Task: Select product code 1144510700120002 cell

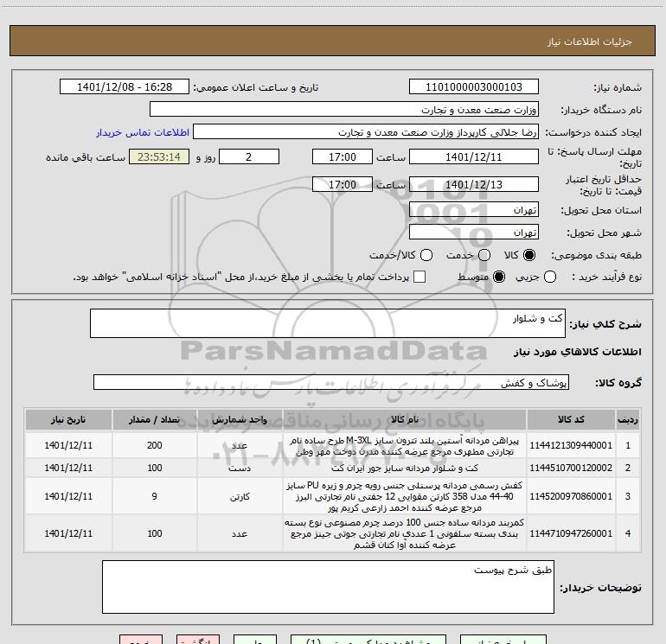Action: pyautogui.click(x=571, y=468)
